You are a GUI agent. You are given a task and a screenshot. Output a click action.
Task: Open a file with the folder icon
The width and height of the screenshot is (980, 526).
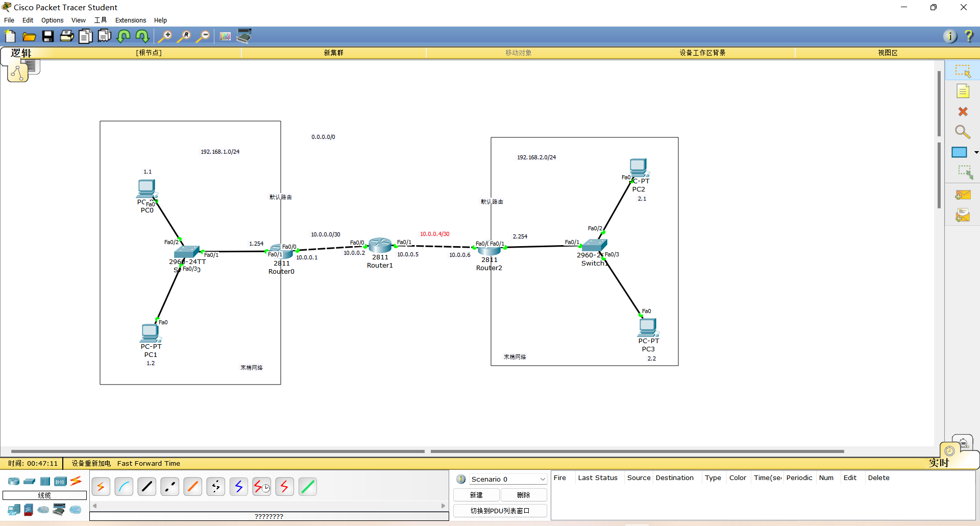coord(29,36)
